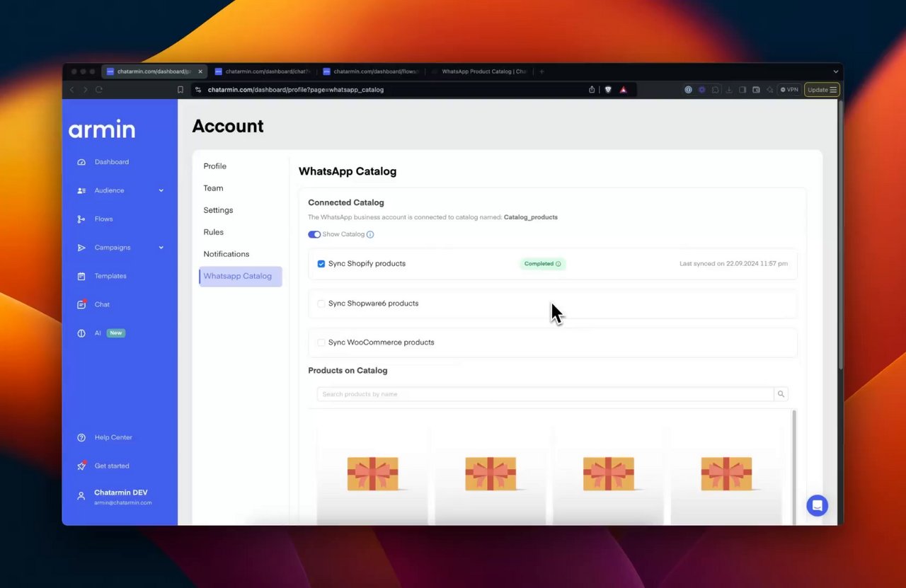Click the Campaigns paper-plane icon
The image size is (906, 588).
pos(81,248)
